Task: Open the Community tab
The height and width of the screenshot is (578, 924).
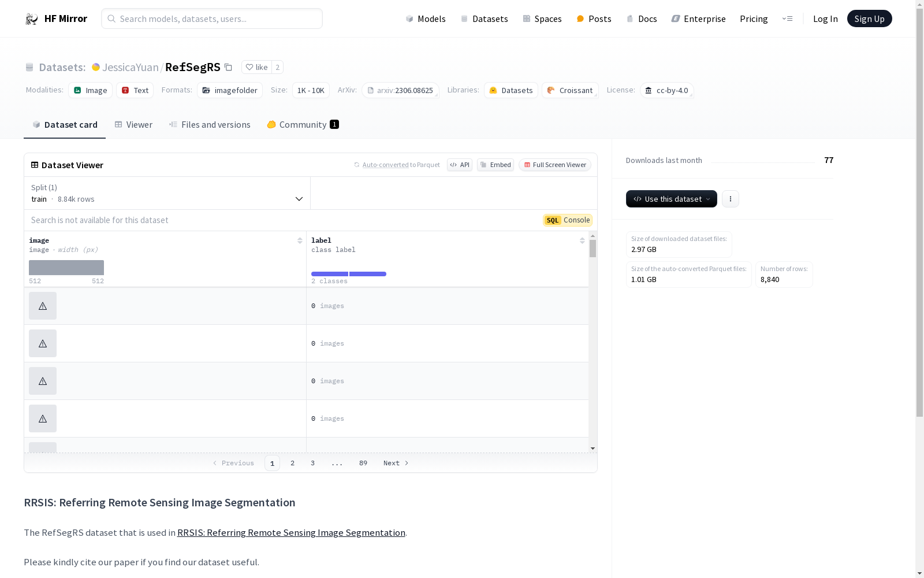Action: point(303,125)
